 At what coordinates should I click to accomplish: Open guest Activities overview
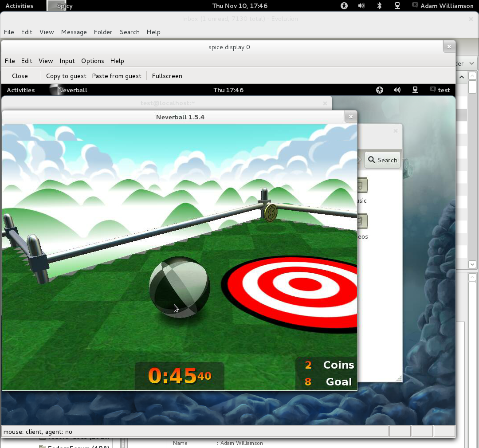pos(20,90)
